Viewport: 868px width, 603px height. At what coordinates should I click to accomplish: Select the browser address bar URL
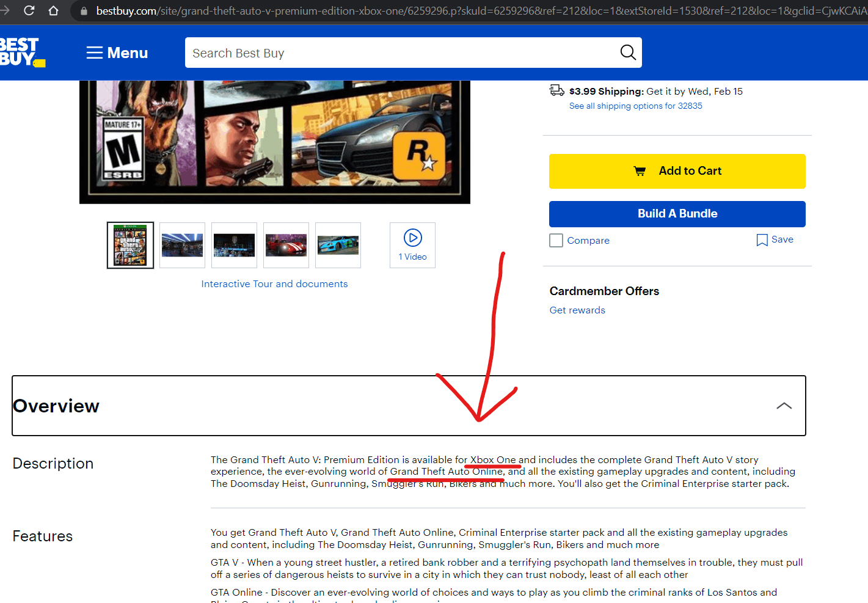point(481,11)
